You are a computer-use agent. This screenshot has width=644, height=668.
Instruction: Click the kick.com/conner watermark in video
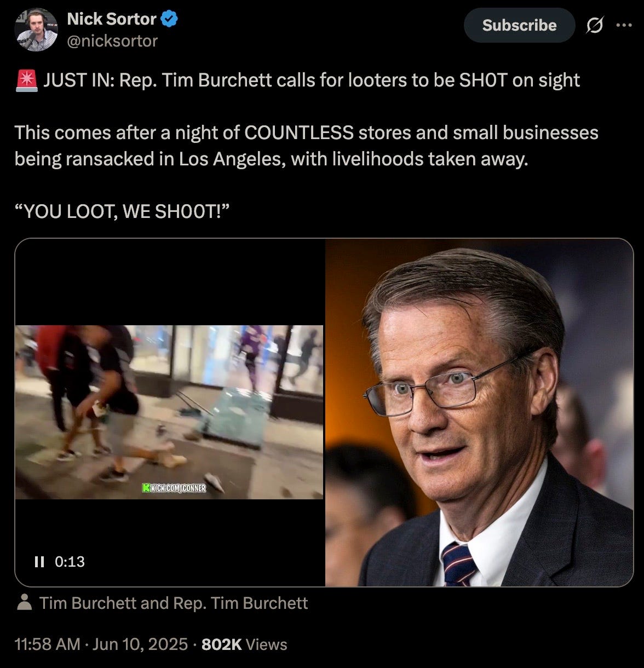click(x=174, y=488)
